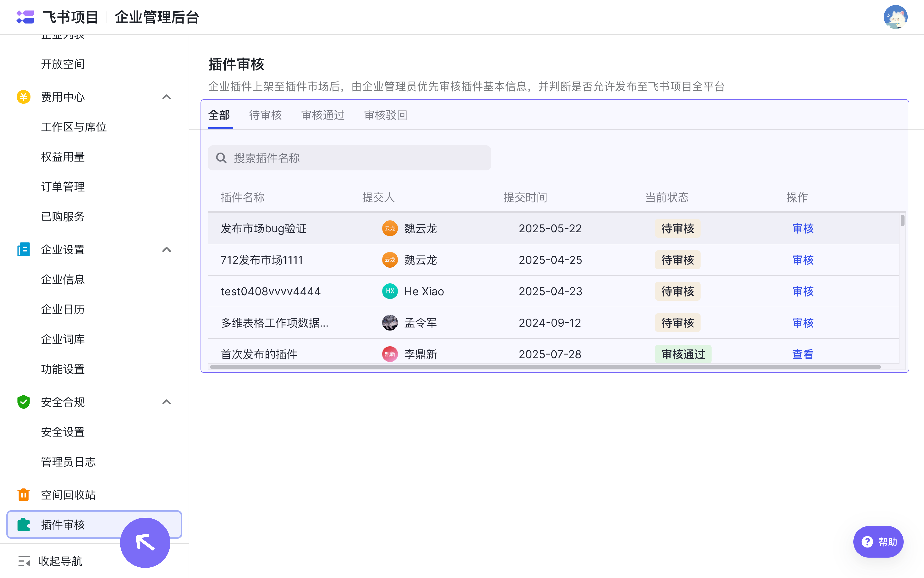This screenshot has height=578, width=924.
Task: Click the collapse navigation icon
Action: click(24, 561)
